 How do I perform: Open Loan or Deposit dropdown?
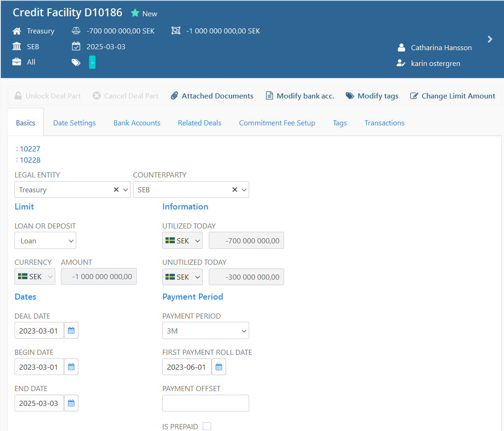coord(45,241)
